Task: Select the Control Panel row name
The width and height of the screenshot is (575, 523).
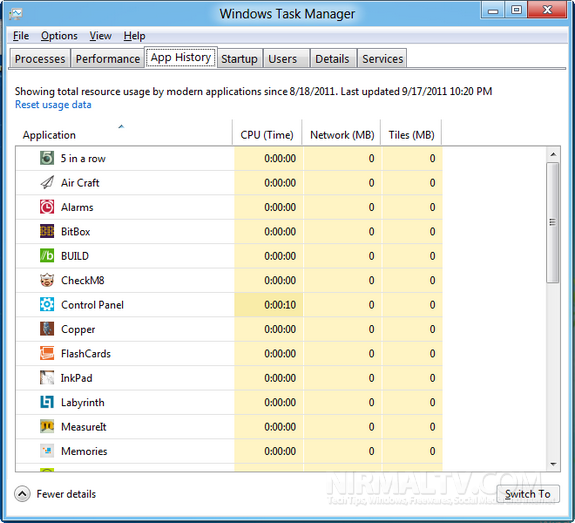Action: tap(92, 305)
